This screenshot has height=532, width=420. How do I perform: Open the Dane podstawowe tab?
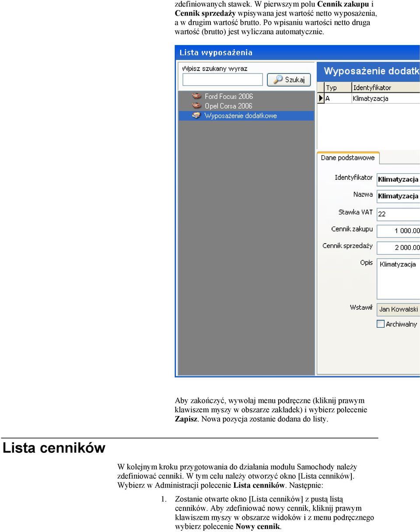tap(348, 158)
